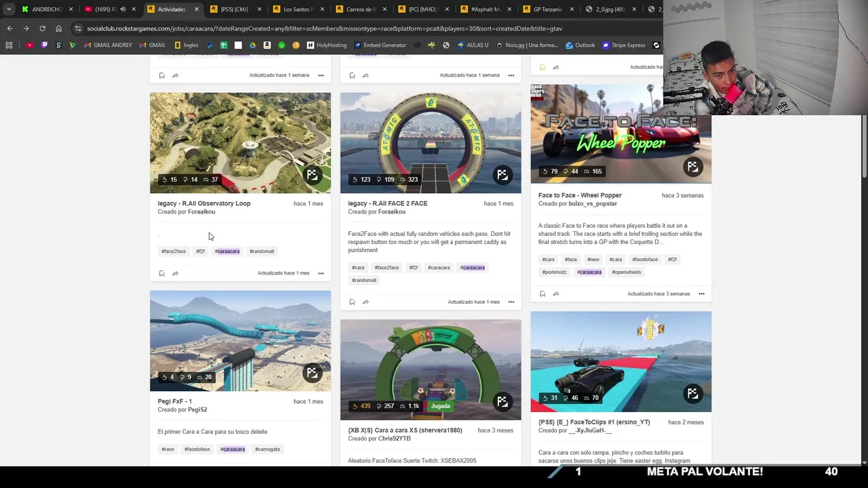Open the HolyHosting bookmark
This screenshot has height=488, width=868.
(x=326, y=45)
